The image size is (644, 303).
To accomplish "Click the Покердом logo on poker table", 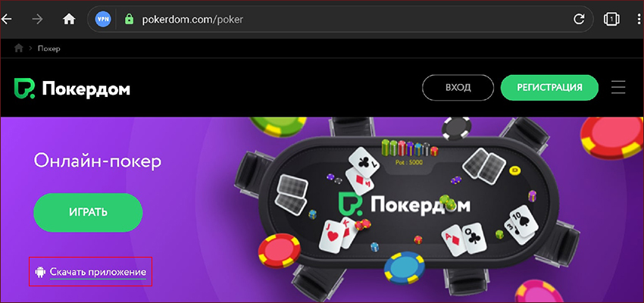I will pyautogui.click(x=404, y=204).
